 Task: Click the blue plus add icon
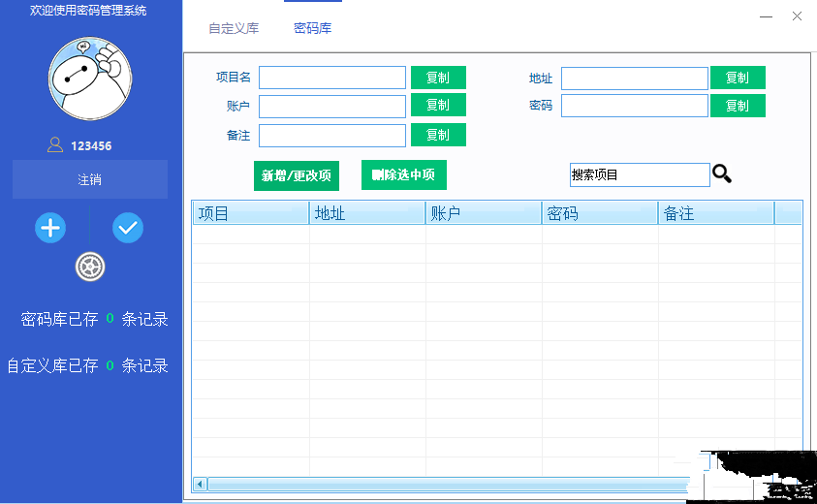[x=50, y=228]
